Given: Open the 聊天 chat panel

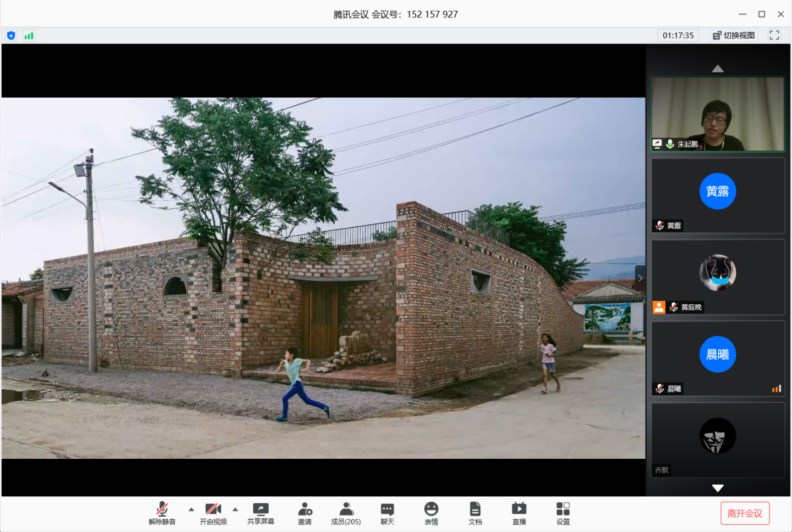Looking at the screenshot, I should (387, 513).
